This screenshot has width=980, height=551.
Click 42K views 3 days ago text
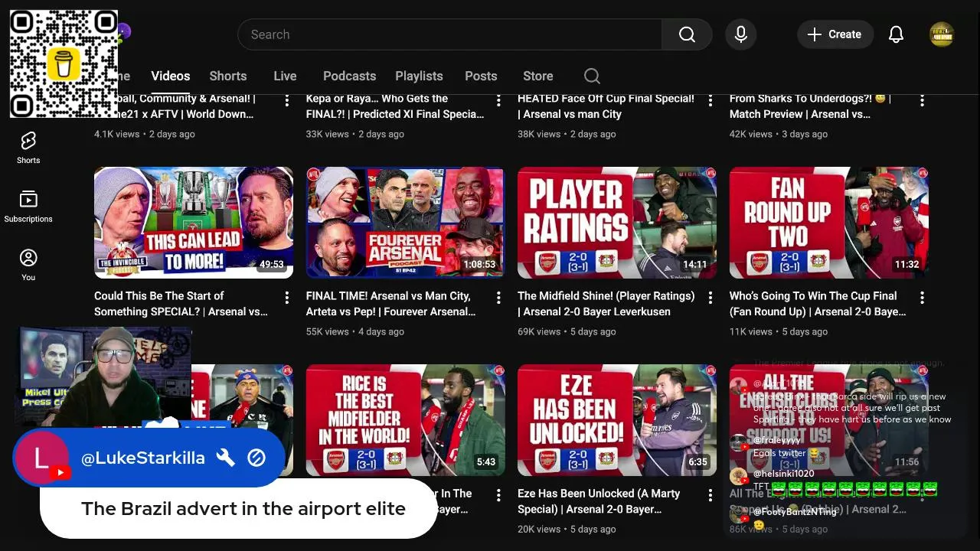click(x=779, y=134)
